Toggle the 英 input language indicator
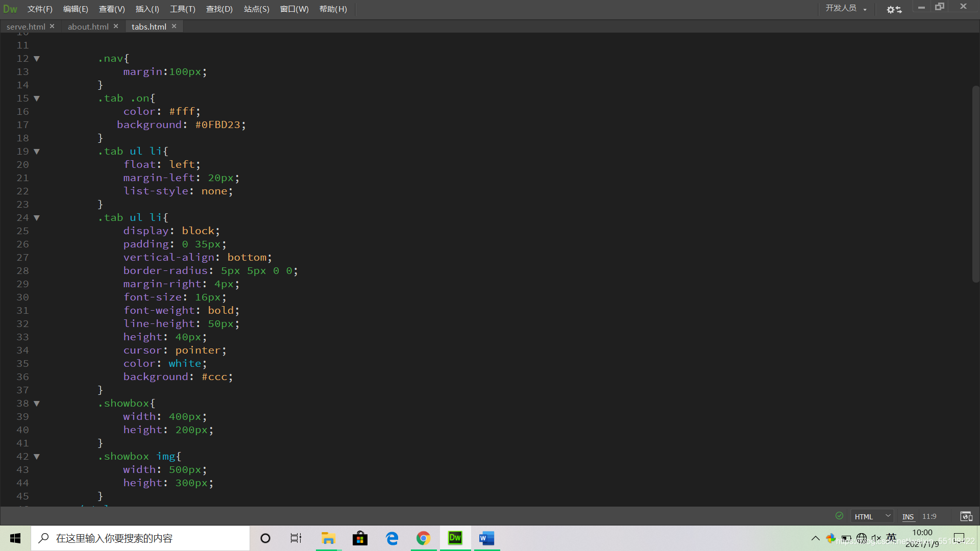 (x=891, y=538)
